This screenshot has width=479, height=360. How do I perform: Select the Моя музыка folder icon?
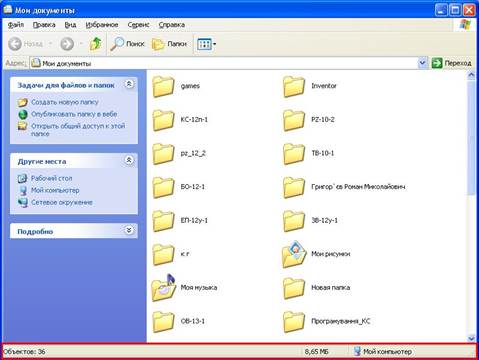(163, 288)
